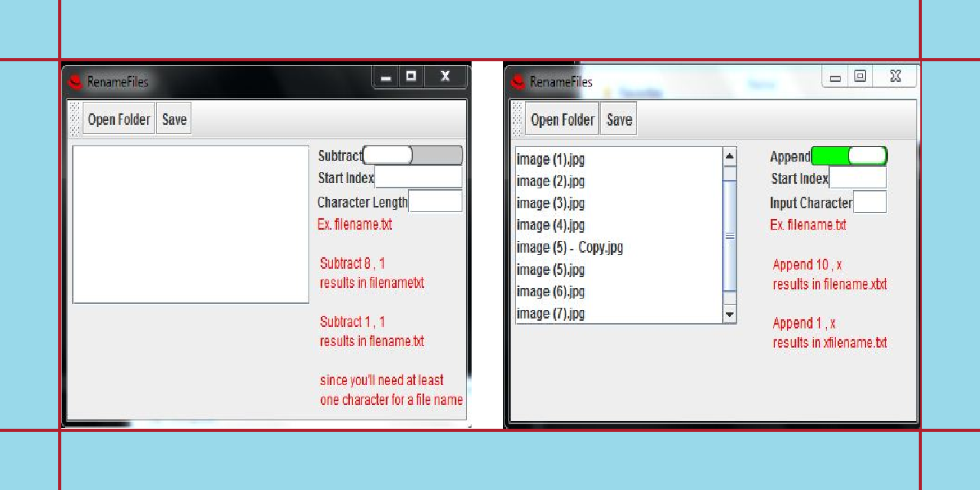Save the renamed files in the right window
980x490 pixels.
618,119
